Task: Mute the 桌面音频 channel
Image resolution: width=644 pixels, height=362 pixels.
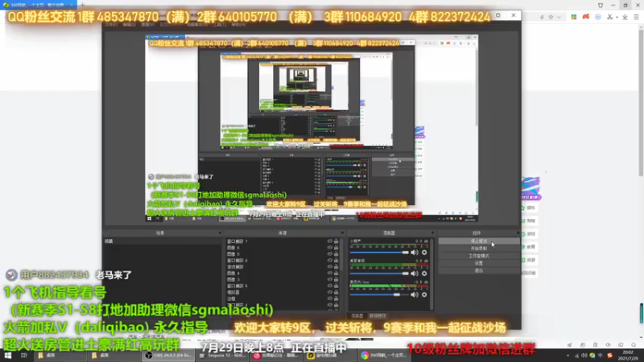Action: coord(415,274)
